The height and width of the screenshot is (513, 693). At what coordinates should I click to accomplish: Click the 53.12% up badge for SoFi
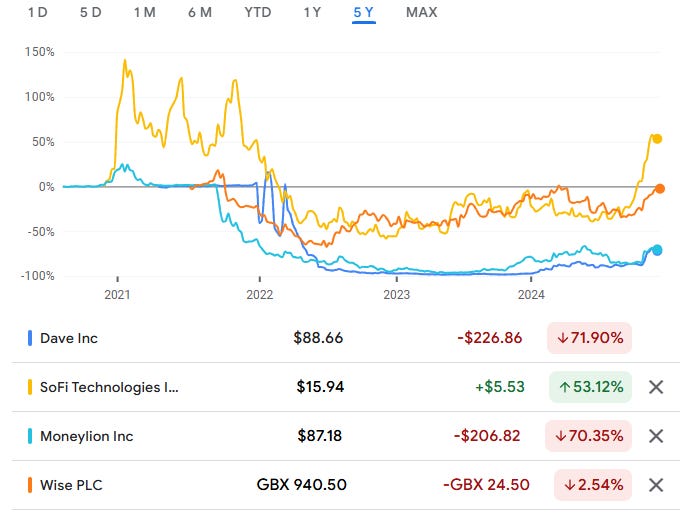(x=590, y=387)
